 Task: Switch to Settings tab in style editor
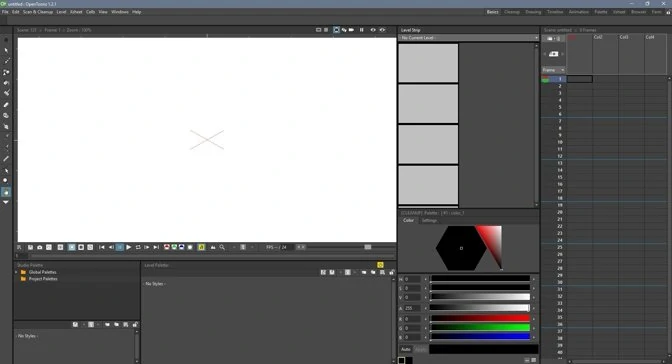(429, 220)
